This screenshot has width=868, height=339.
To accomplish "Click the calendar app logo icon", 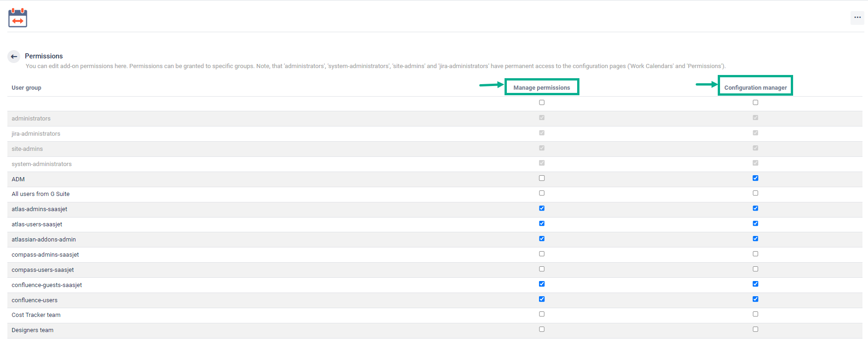I will 18,18.
